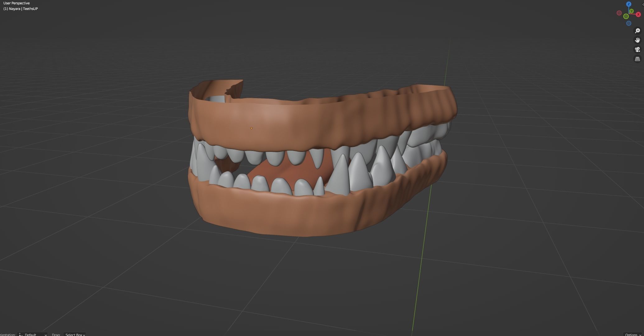Open the Orientation Default dropdown
Image resolution: width=644 pixels, height=336 pixels.
tap(33, 334)
